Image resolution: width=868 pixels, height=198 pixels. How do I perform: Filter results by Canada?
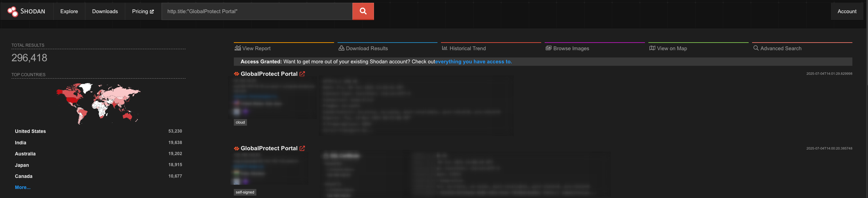(24, 176)
